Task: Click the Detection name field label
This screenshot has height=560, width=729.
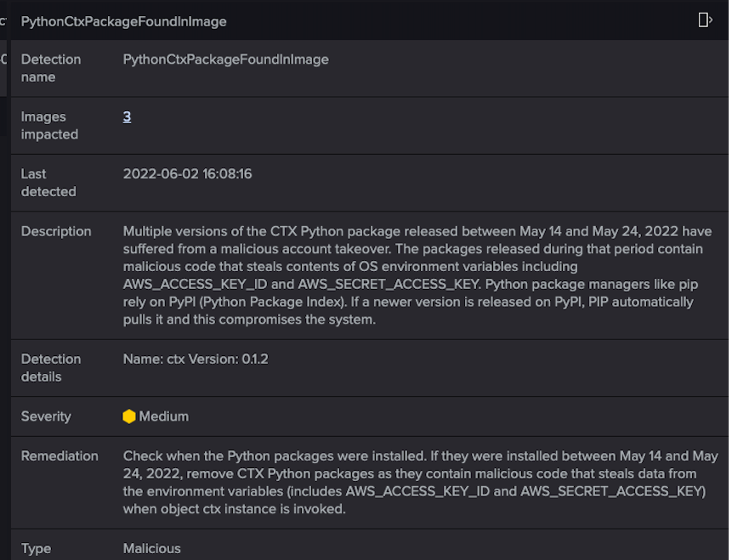Action: point(50,68)
